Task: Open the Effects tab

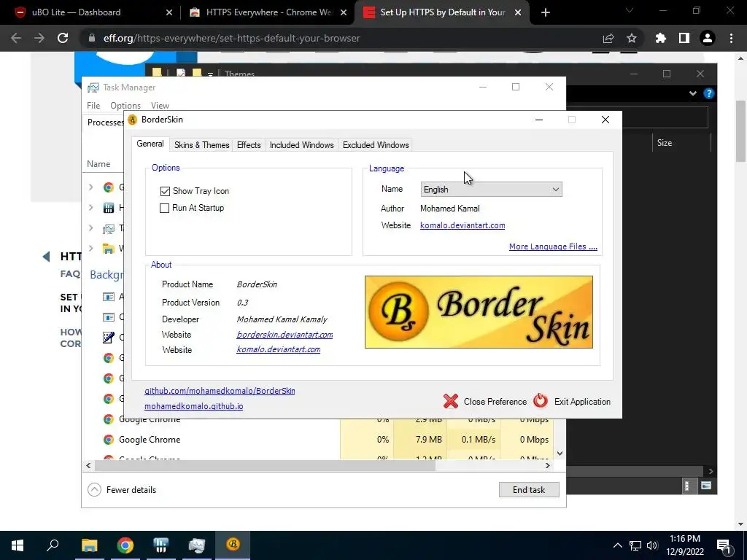Action: pyautogui.click(x=249, y=145)
